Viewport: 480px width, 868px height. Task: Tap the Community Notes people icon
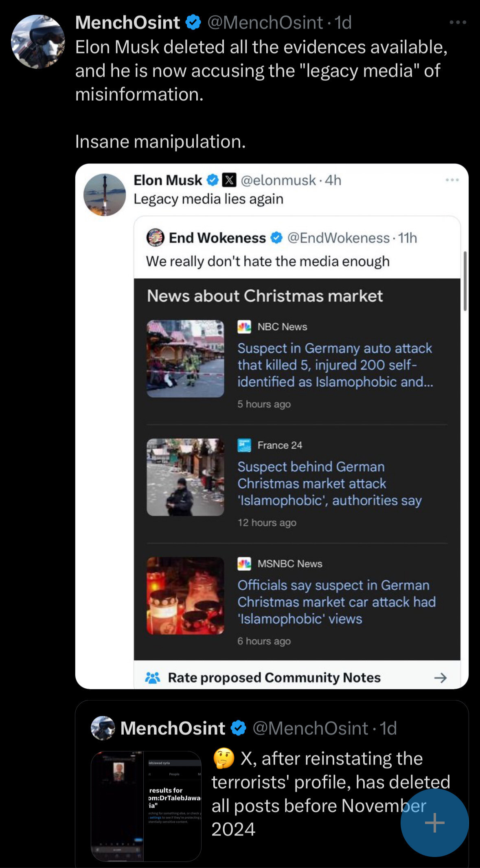coord(153,678)
